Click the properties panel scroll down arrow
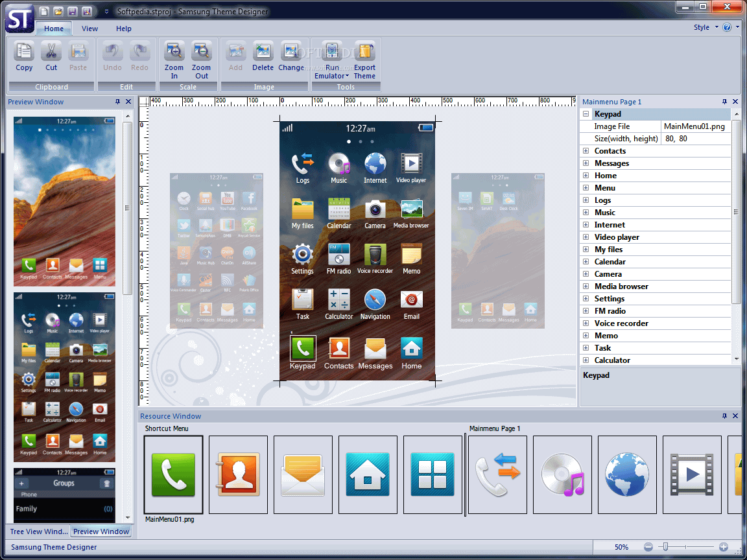747x560 pixels. [737, 359]
